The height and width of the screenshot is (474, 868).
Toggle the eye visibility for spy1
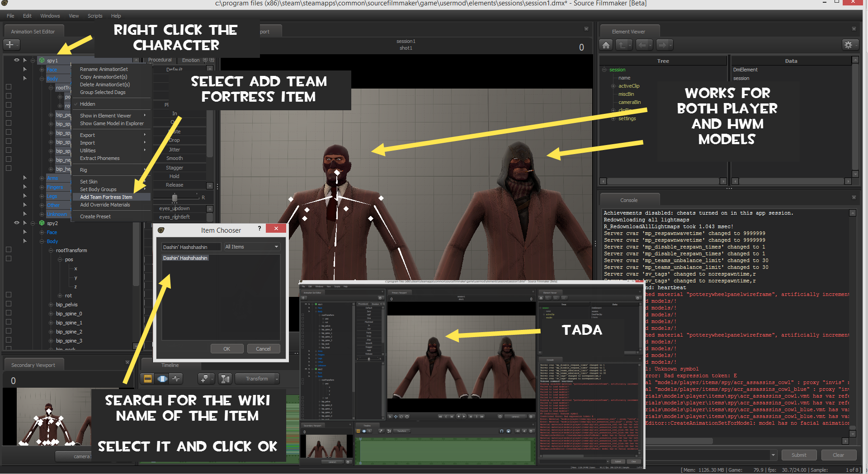tap(17, 60)
